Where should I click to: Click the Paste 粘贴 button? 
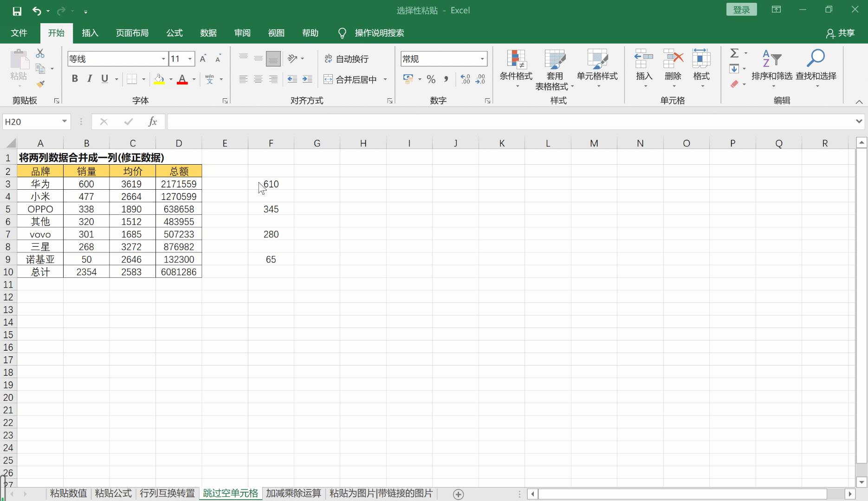coord(19,67)
